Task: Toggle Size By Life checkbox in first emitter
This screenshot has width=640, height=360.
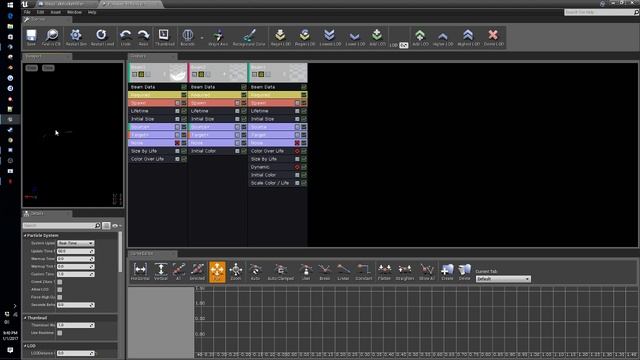Action: [184, 151]
